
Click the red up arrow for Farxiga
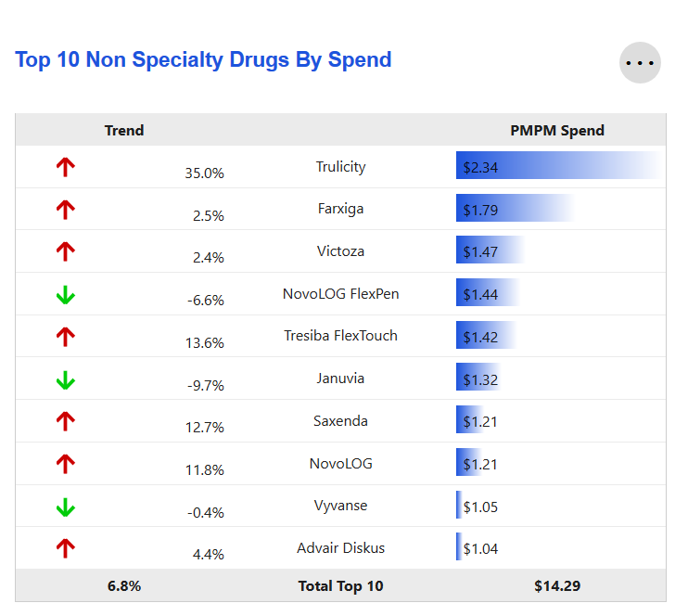point(65,210)
